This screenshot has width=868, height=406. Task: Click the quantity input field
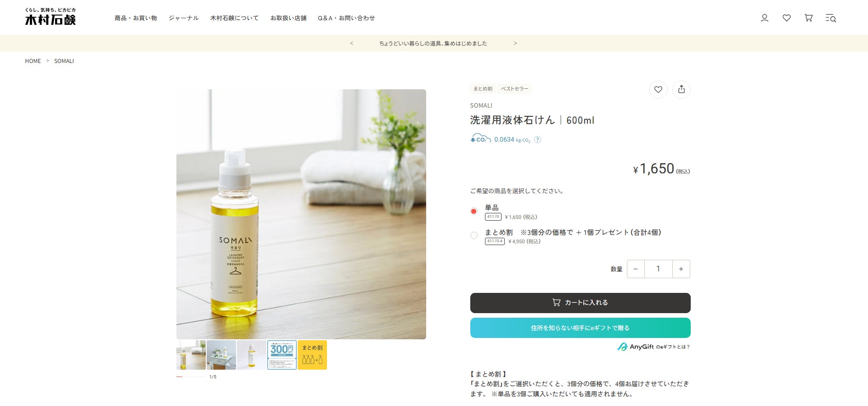click(659, 269)
